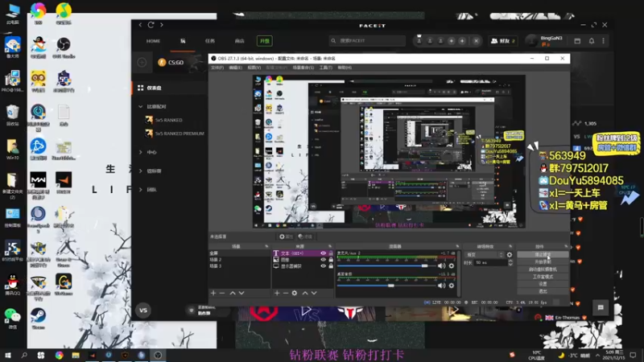Open the 帮助(H) menu in OBS
This screenshot has width=644, height=362.
(345, 68)
